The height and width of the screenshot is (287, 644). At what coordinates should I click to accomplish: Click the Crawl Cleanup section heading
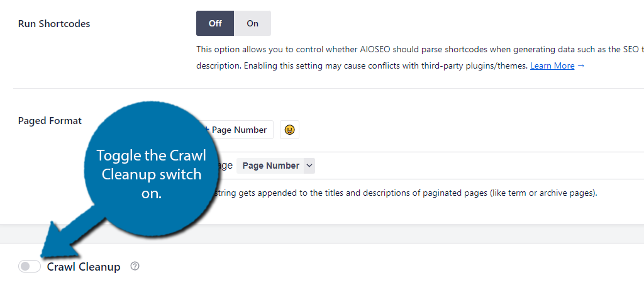click(x=84, y=267)
